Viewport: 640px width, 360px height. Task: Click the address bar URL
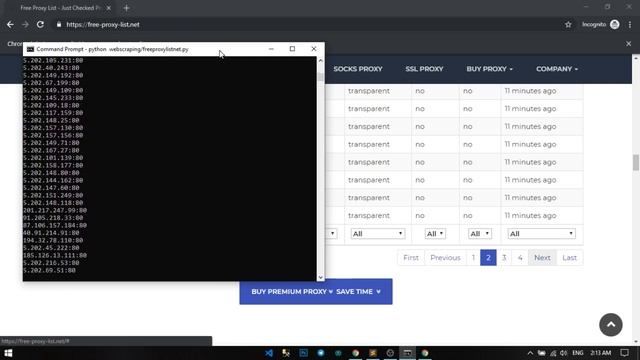[x=103, y=24]
